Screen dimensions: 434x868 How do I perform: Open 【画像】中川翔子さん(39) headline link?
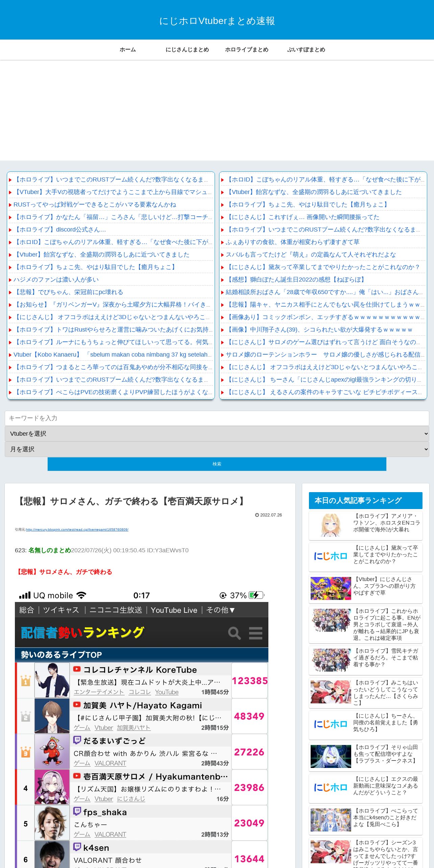(x=319, y=330)
